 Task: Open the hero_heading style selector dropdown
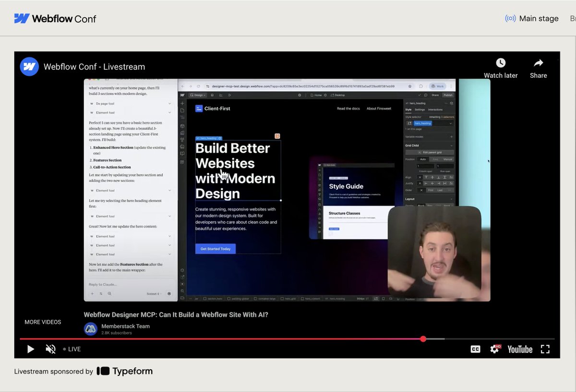pos(451,123)
